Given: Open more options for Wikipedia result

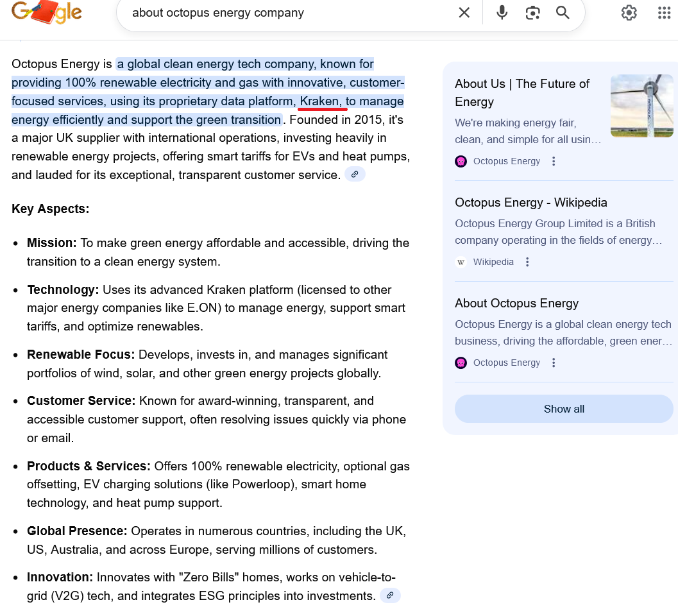Looking at the screenshot, I should tap(527, 262).
